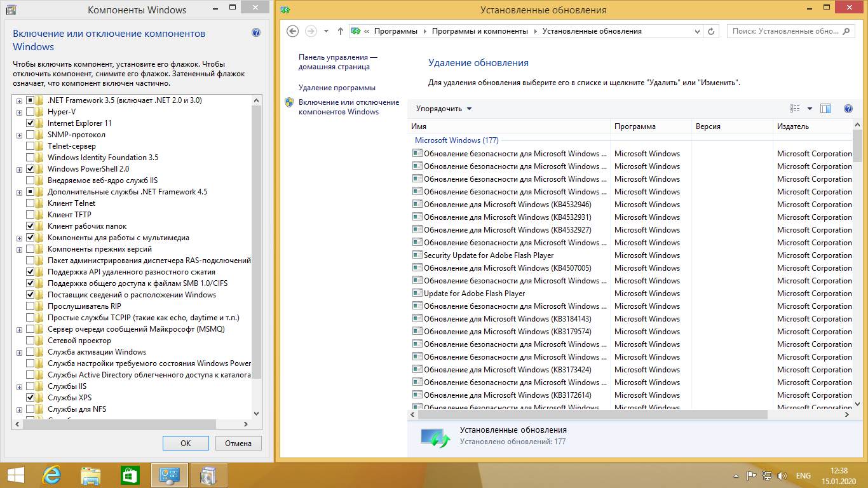Open the Упорядочить dropdown menu
This screenshot has width=868, height=488.
444,109
